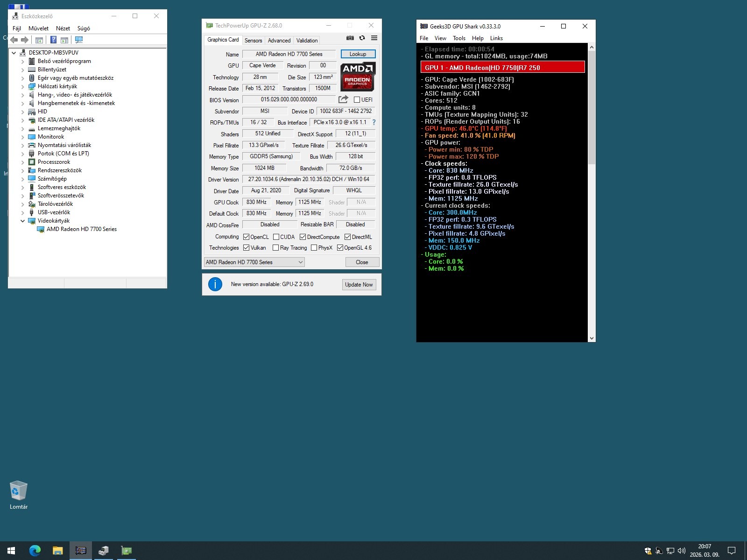Switch to GPU Shark via taskbar icon

coord(81,551)
